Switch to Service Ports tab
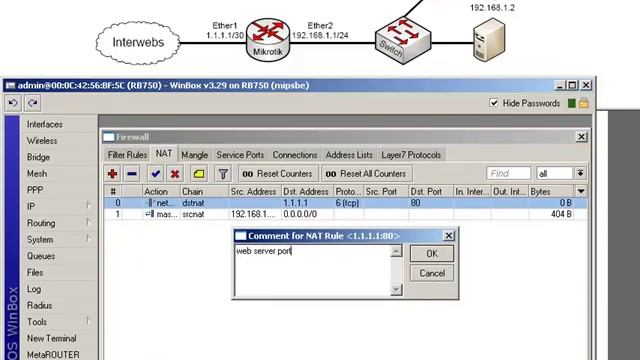Image resolution: width=640 pixels, height=360 pixels. pos(240,155)
